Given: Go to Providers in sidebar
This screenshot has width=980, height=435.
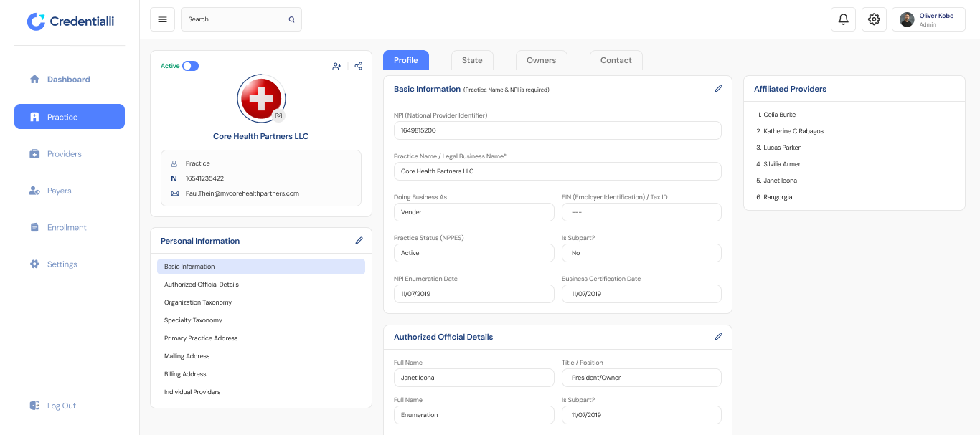Looking at the screenshot, I should click(65, 154).
